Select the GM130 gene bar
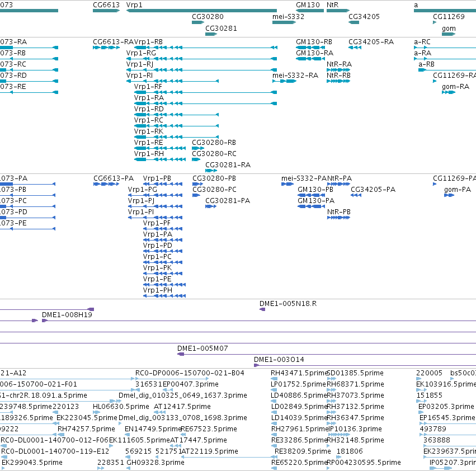The height and width of the screenshot is (471, 476). pyautogui.click(x=310, y=11)
